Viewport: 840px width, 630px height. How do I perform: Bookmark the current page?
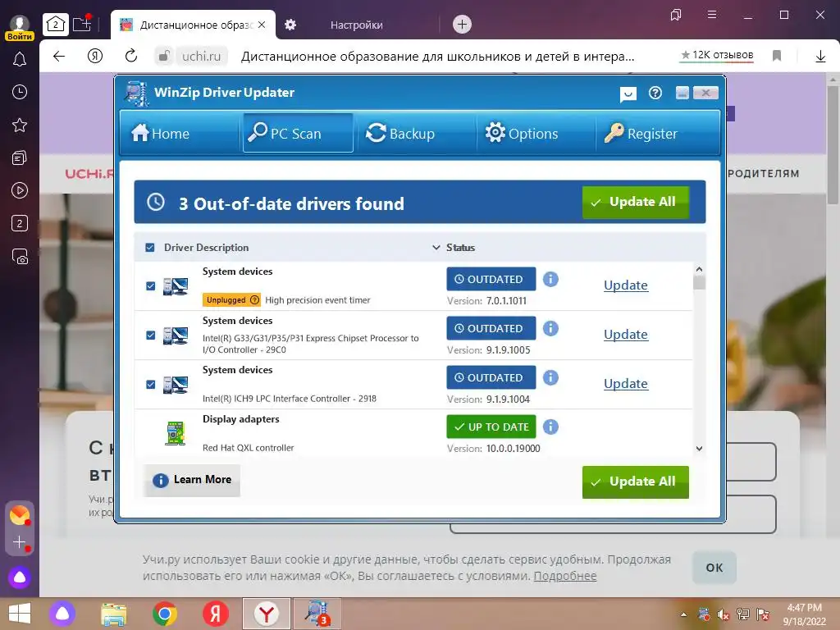[777, 56]
